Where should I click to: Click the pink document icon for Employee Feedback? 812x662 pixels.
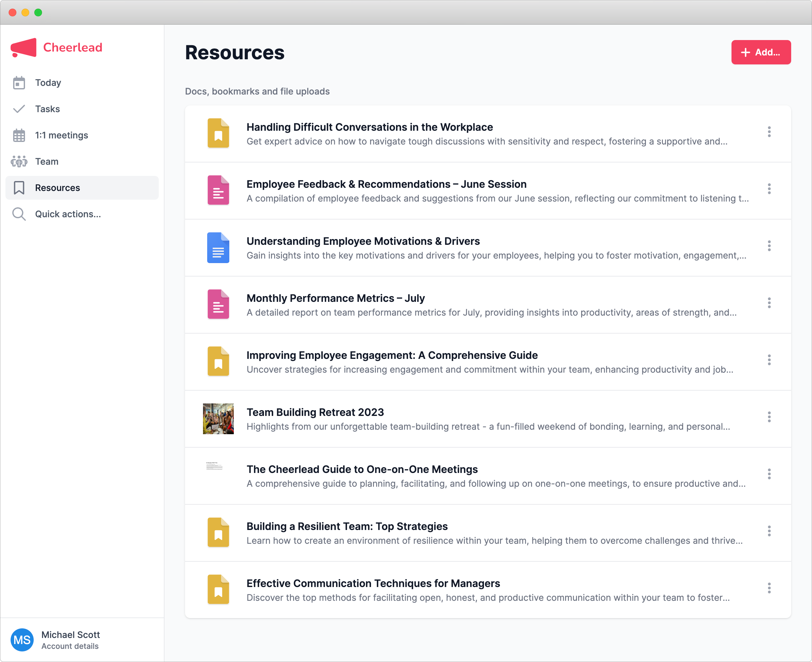click(x=218, y=190)
